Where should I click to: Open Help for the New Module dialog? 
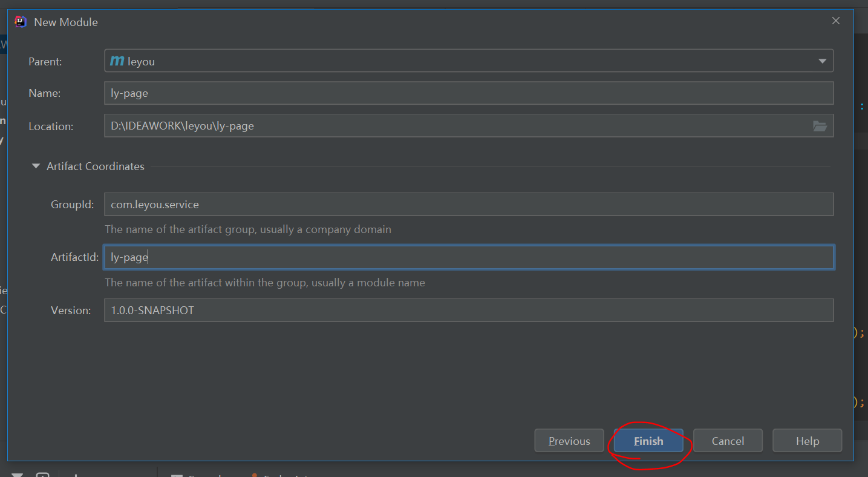point(807,441)
